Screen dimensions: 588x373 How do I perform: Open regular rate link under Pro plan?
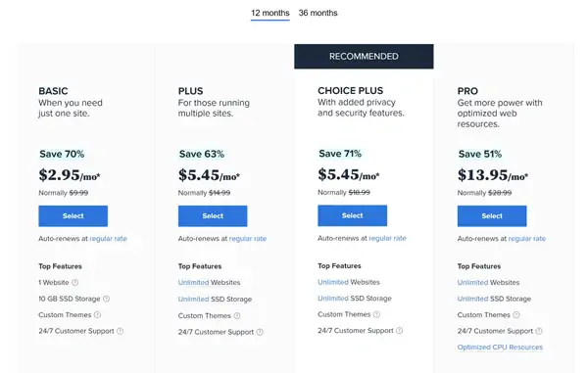tap(527, 239)
